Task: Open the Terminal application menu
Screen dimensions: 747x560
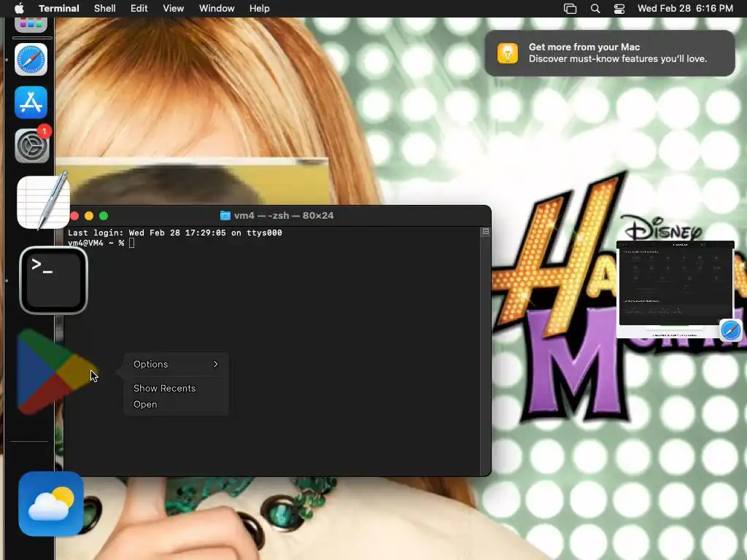Action: click(58, 9)
